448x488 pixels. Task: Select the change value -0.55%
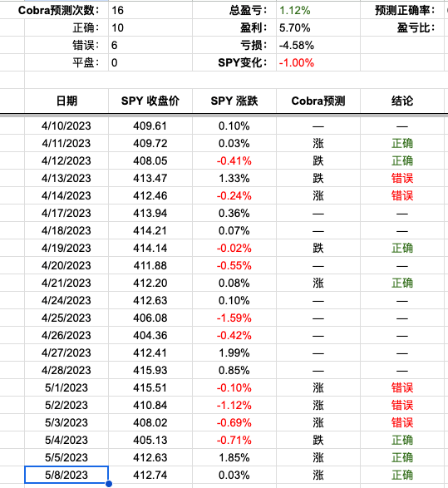(234, 265)
